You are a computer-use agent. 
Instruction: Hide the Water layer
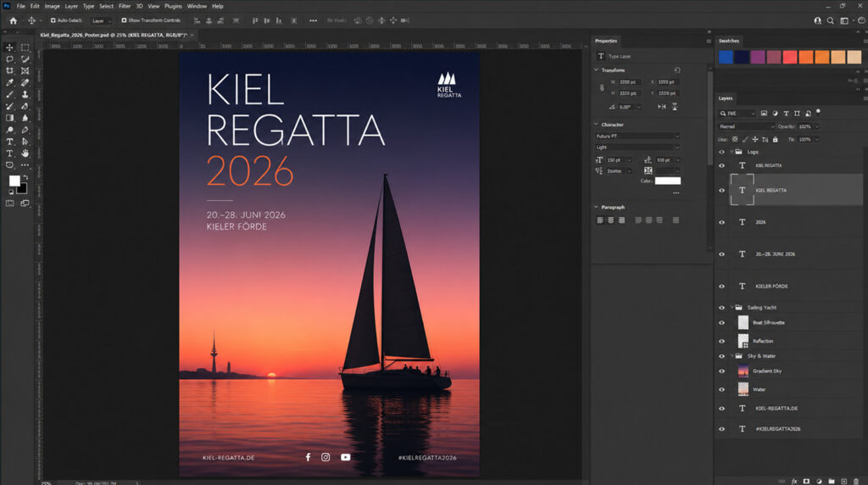(721, 389)
